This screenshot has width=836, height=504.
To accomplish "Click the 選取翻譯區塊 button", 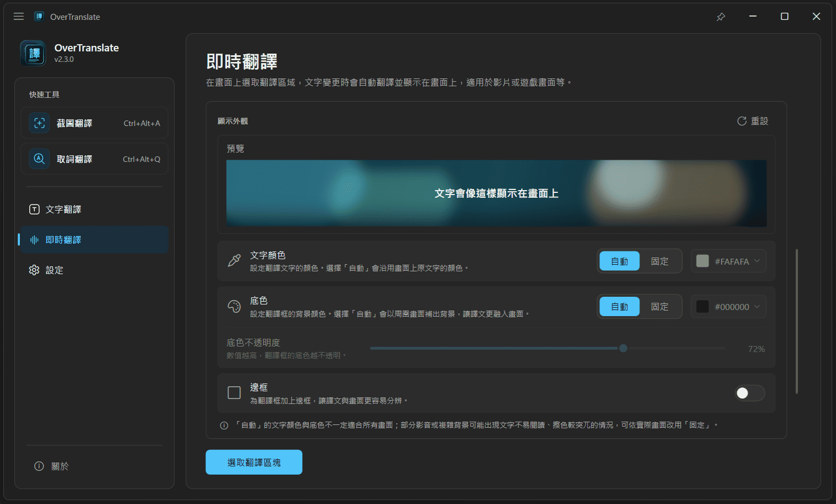I will click(x=254, y=462).
